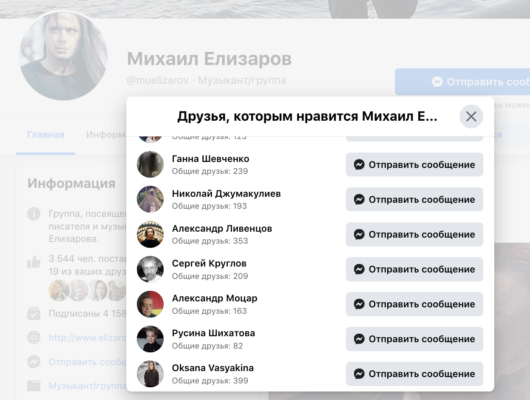Image resolution: width=530 pixels, height=400 pixels.
Task: Open Ганна Шевченко's profile name
Action: click(x=211, y=159)
